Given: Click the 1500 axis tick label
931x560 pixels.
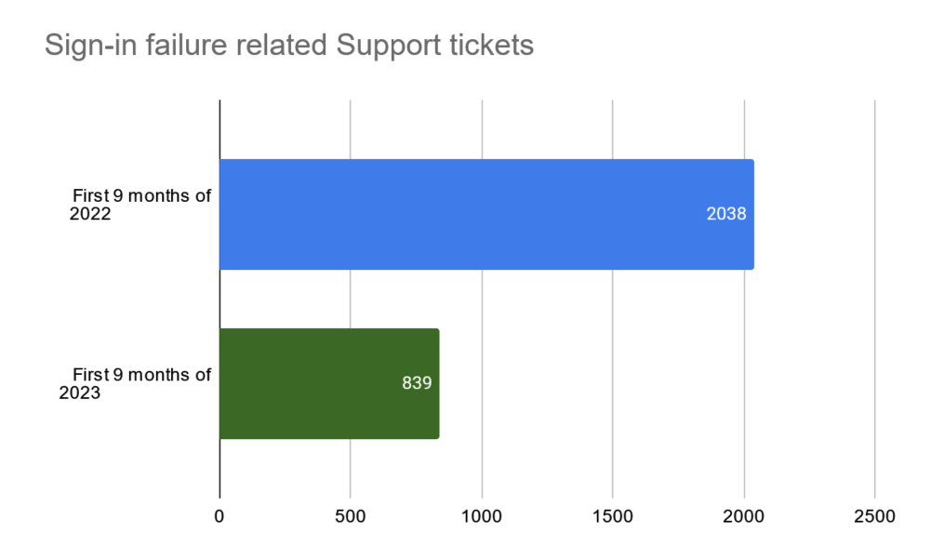Looking at the screenshot, I should click(x=613, y=516).
